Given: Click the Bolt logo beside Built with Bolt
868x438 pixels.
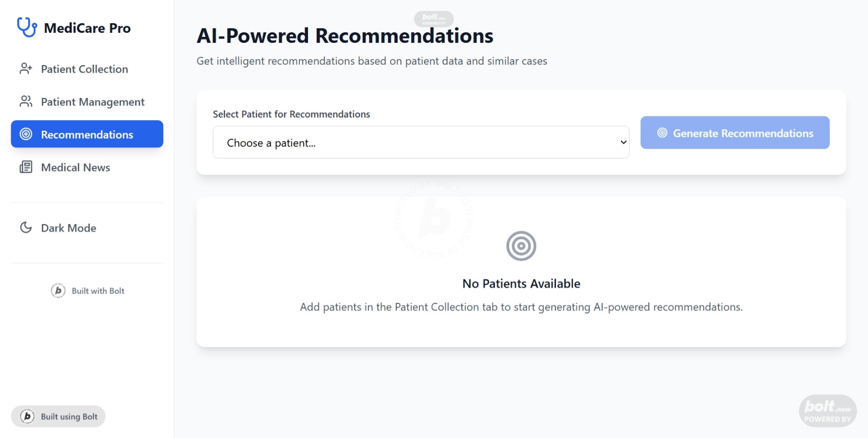Looking at the screenshot, I should point(58,291).
